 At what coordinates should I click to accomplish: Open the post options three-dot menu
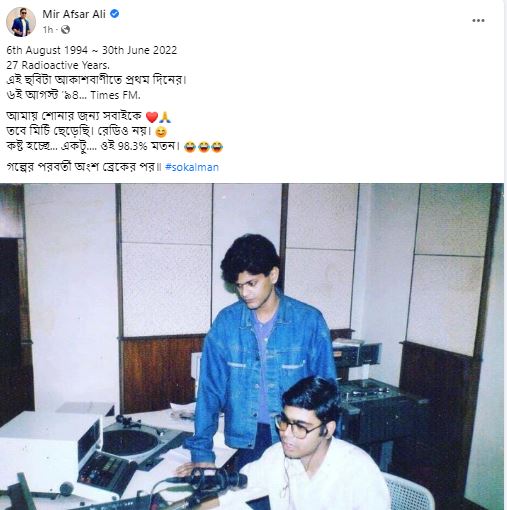[x=478, y=21]
